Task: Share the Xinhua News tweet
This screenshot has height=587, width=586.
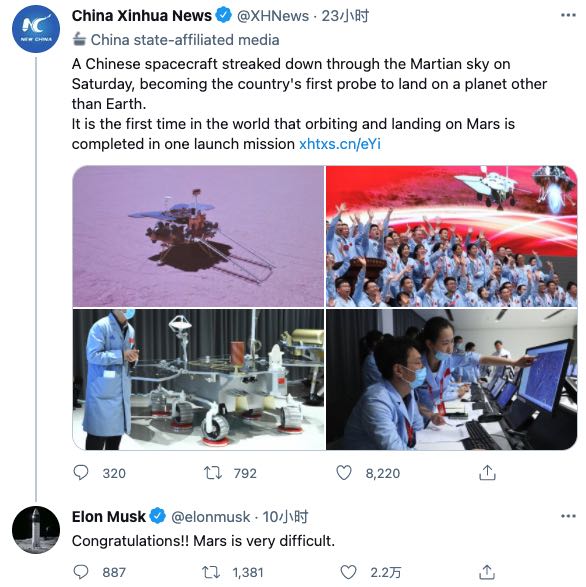Action: (x=487, y=472)
